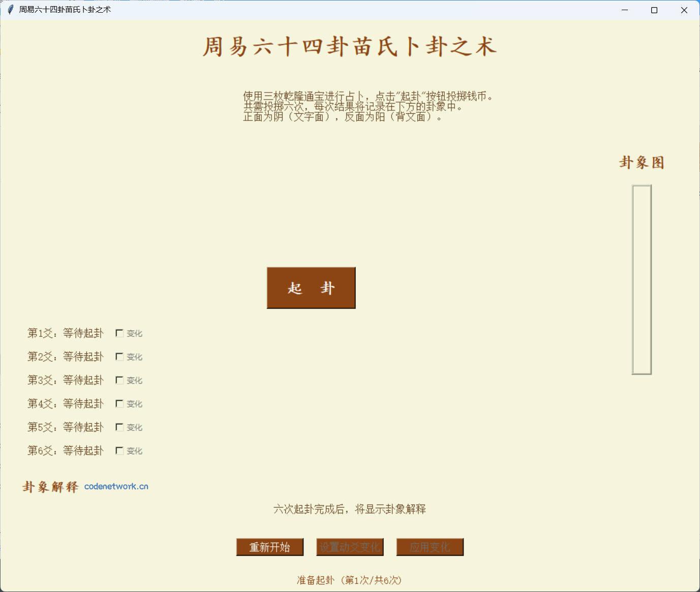700x592 pixels.
Task: Click the 准备起卦 status text
Action: [x=350, y=579]
